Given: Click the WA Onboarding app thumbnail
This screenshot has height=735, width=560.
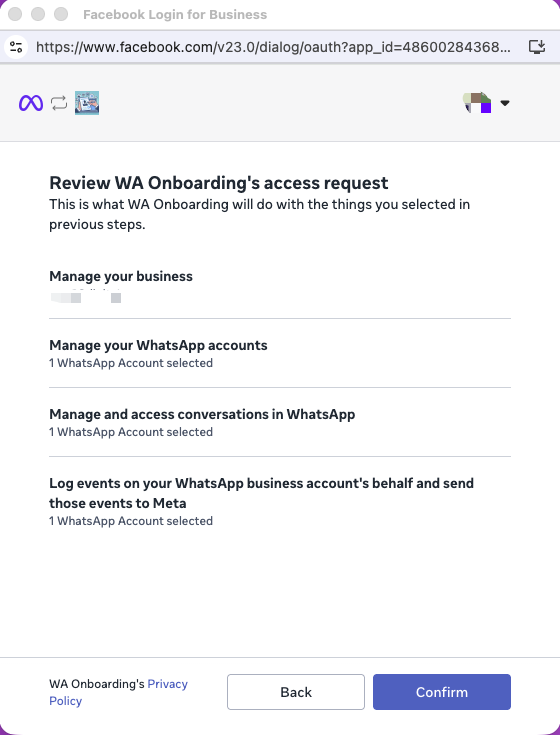Looking at the screenshot, I should pos(87,103).
